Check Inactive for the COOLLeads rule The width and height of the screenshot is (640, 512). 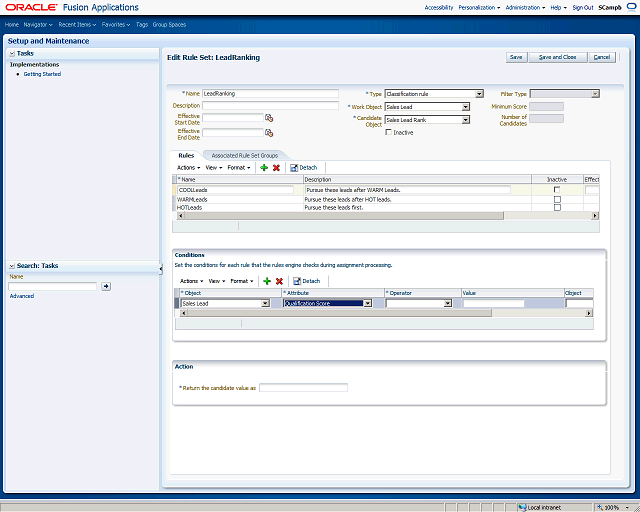pos(557,190)
